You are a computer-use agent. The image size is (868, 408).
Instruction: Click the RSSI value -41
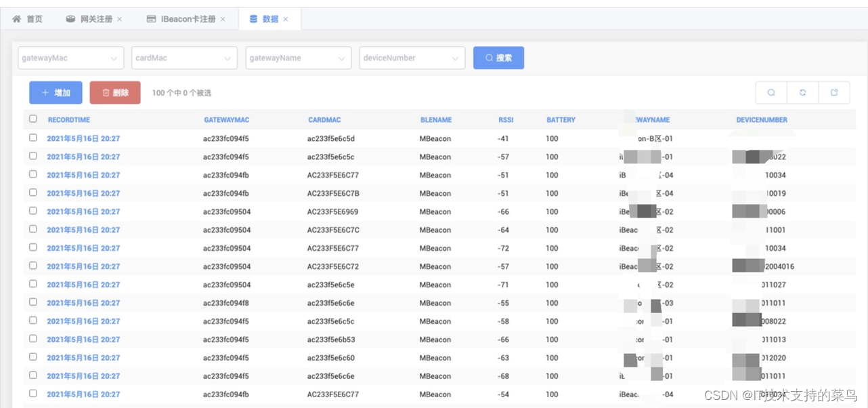point(503,138)
